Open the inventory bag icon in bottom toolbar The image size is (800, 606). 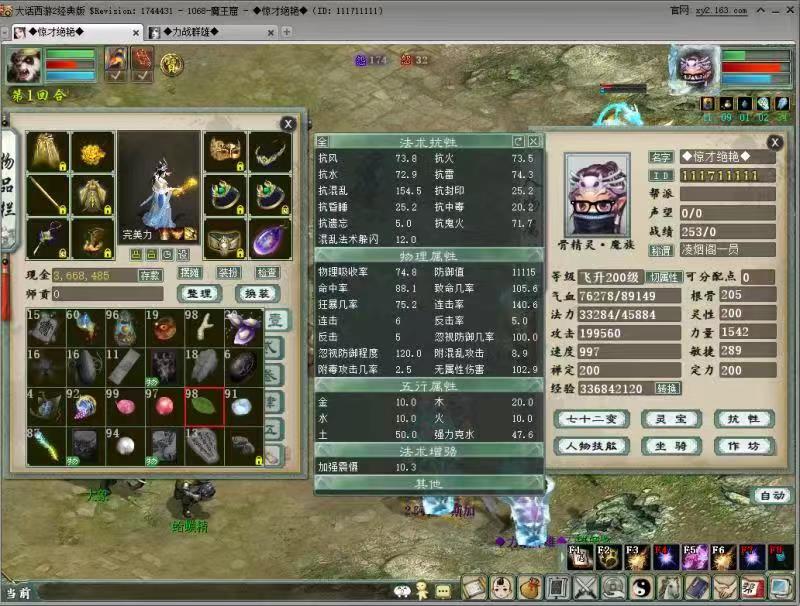(531, 588)
